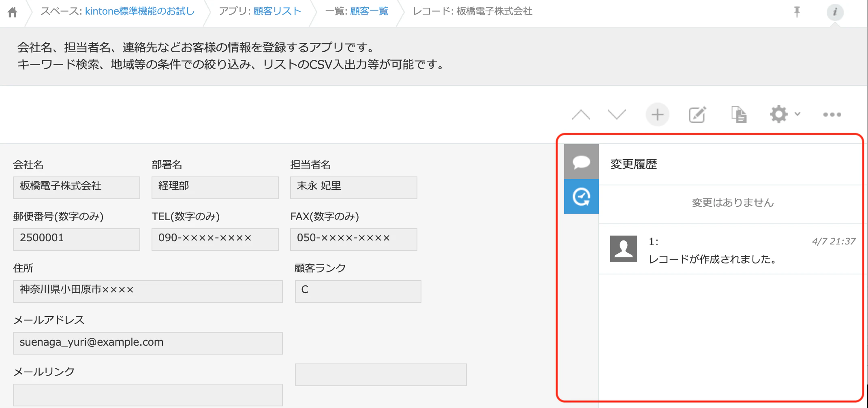Select the change history clock tab

[x=582, y=197]
